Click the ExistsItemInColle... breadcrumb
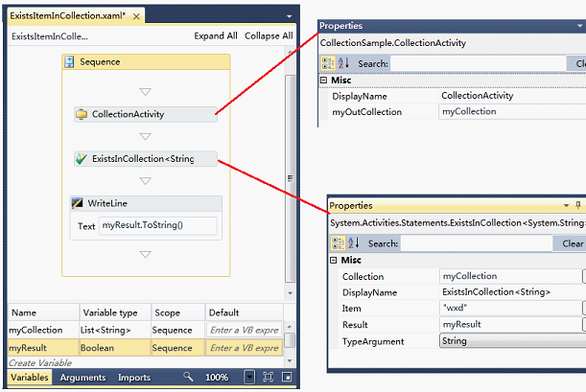 [x=50, y=36]
